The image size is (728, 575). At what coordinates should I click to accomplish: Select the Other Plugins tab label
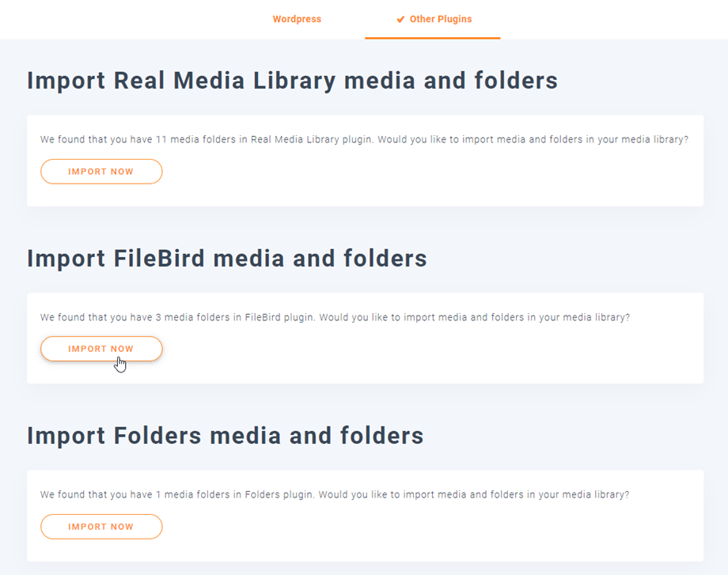(440, 19)
